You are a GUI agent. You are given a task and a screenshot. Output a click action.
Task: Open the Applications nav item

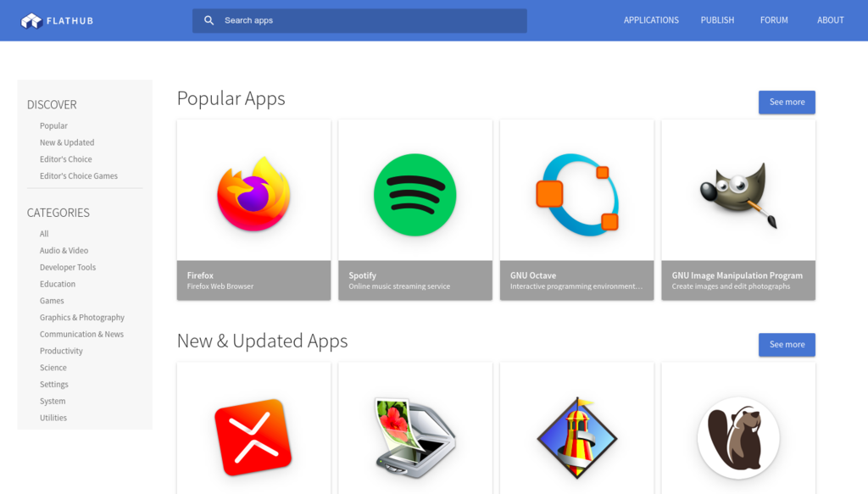point(651,20)
